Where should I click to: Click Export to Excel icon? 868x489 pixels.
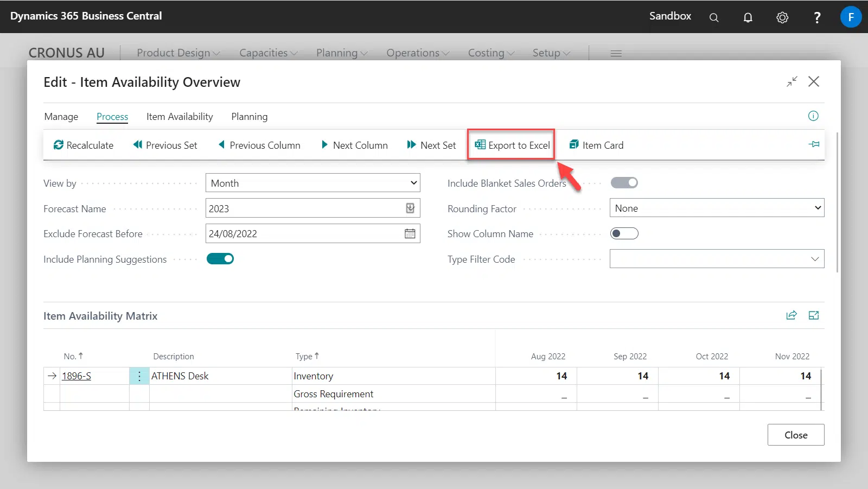click(x=480, y=144)
